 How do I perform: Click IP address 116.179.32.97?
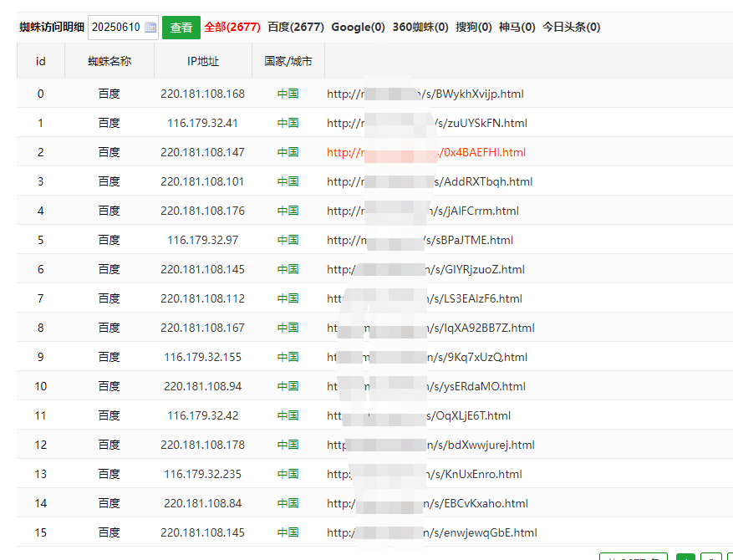point(202,240)
